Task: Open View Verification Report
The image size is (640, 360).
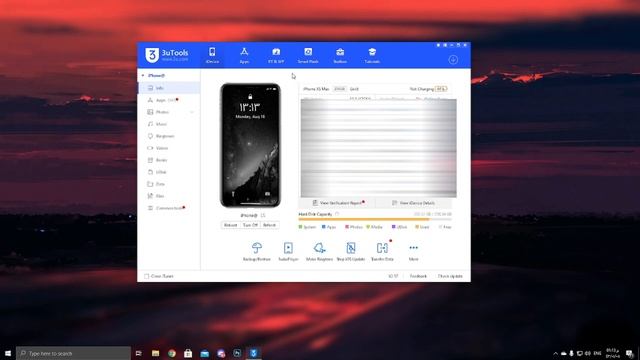Action: tap(338, 203)
